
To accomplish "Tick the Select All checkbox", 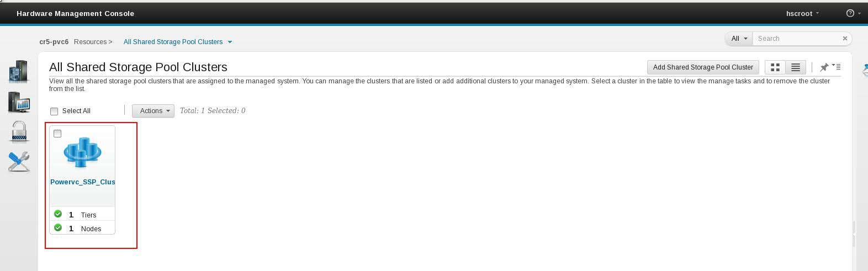I will pos(54,111).
